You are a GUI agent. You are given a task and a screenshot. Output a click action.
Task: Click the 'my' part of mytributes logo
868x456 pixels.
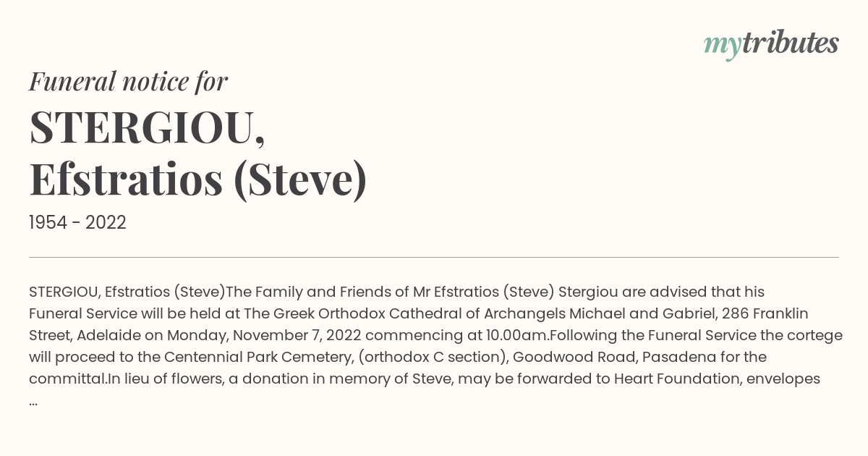tap(722, 46)
